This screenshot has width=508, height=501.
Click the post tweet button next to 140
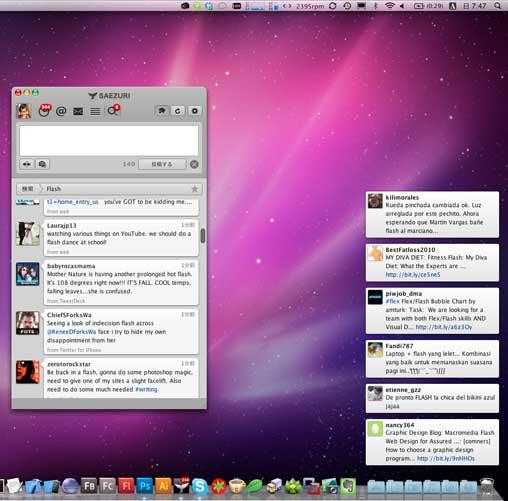tap(162, 164)
